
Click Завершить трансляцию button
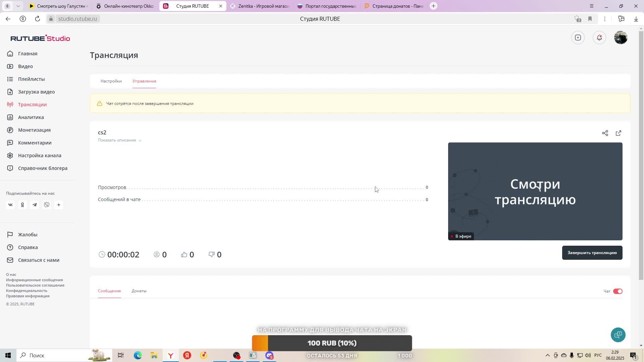point(592,253)
